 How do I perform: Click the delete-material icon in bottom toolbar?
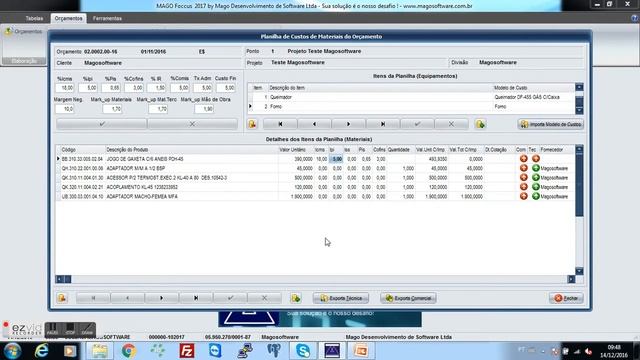point(62,298)
